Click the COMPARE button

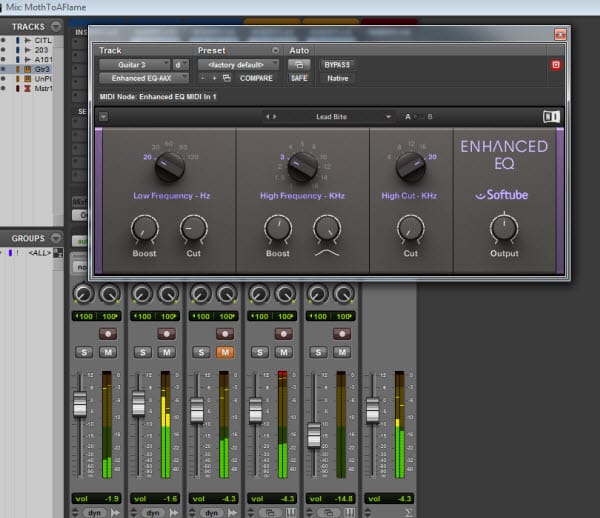coord(256,78)
